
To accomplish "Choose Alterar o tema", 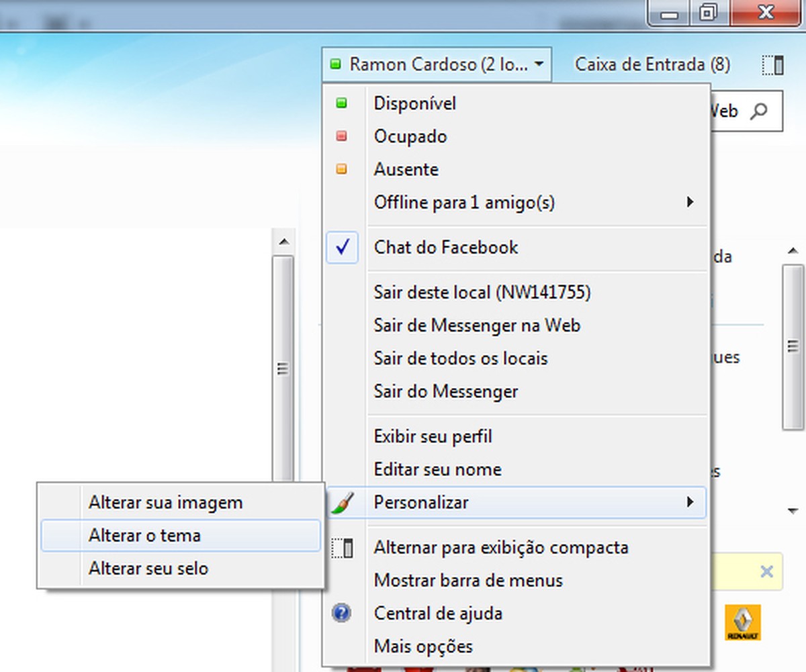I will [181, 536].
